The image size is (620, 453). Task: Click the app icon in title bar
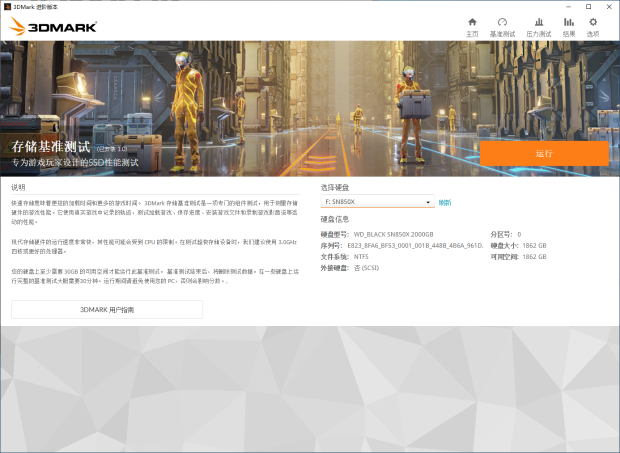7,6
